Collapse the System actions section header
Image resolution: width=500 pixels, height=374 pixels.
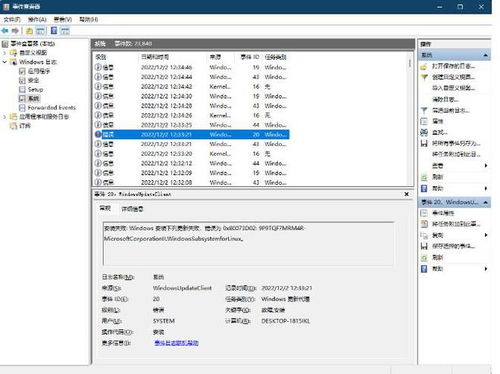click(x=486, y=55)
